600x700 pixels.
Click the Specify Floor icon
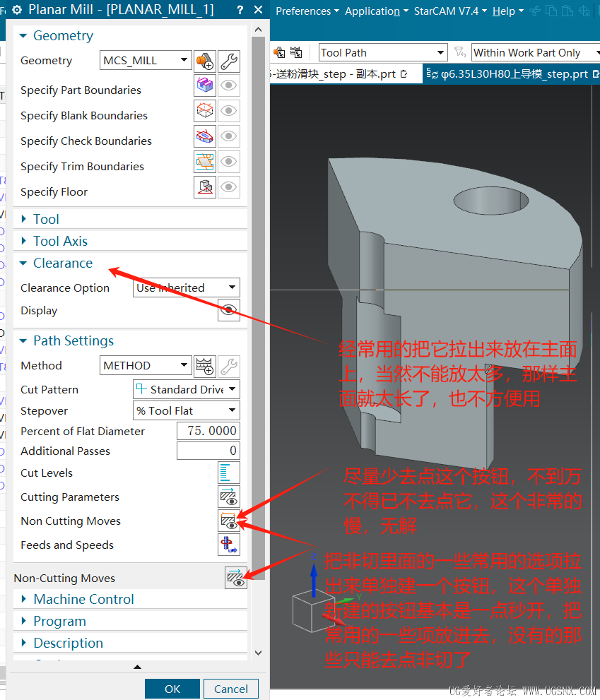click(205, 187)
